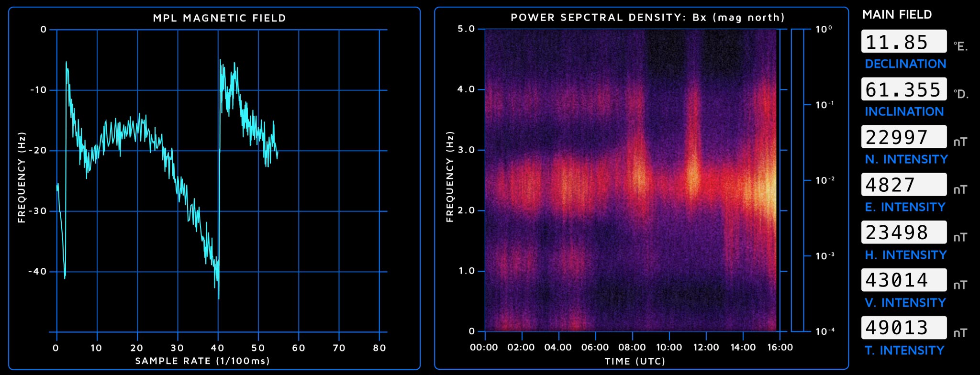The image size is (980, 375).
Task: Click the vertical power scale color bar
Action: pos(797,180)
